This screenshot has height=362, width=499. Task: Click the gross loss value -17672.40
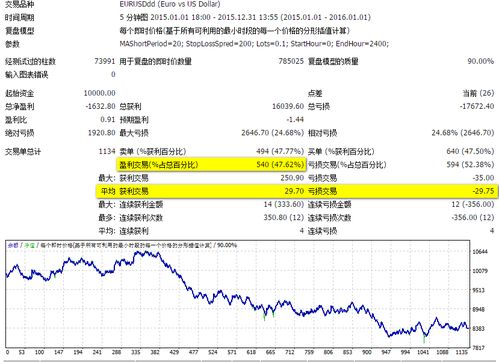477,106
